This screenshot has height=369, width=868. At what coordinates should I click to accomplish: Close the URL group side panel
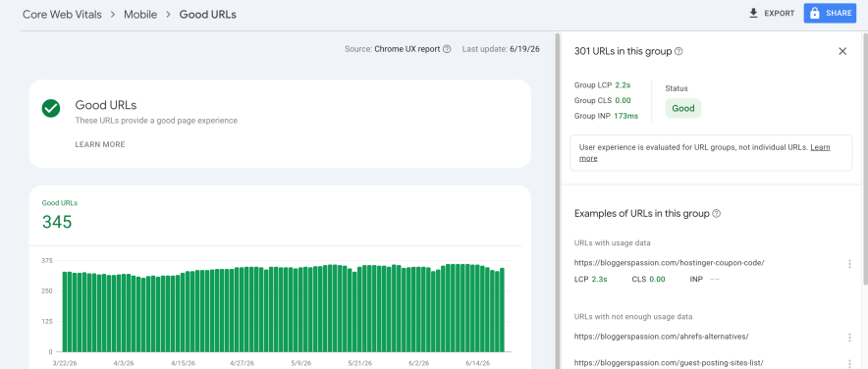coord(842,51)
